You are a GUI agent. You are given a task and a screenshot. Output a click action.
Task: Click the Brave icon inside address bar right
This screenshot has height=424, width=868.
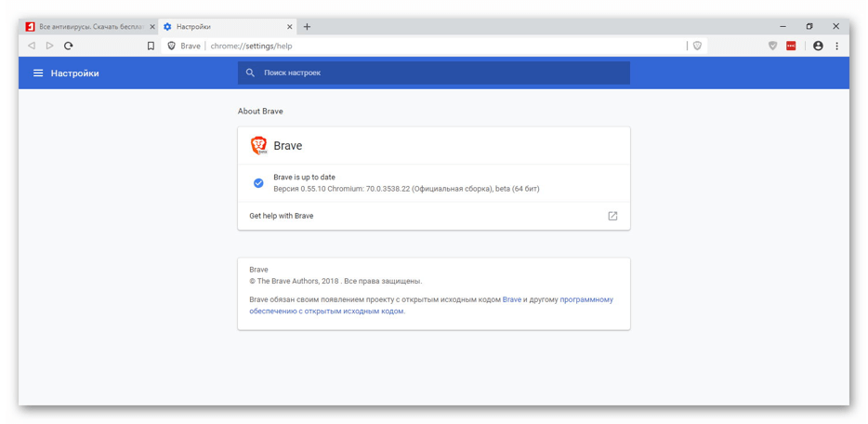tap(697, 46)
